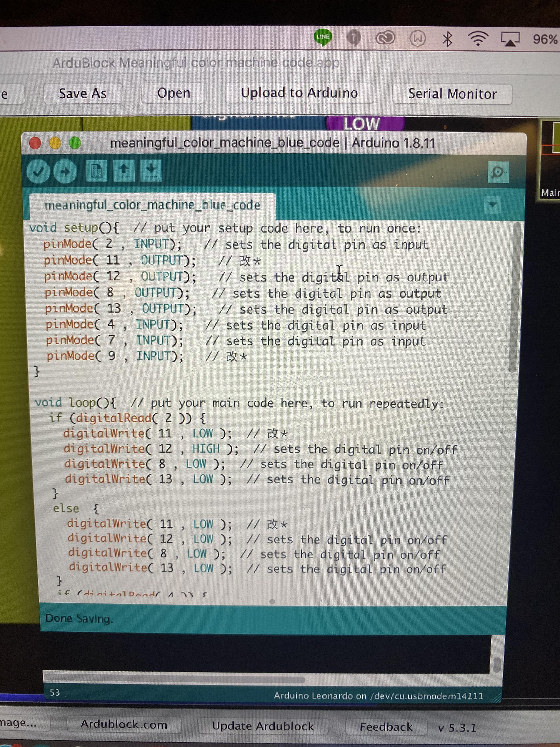The image size is (560, 747).
Task: Click the Save As button
Action: (83, 94)
